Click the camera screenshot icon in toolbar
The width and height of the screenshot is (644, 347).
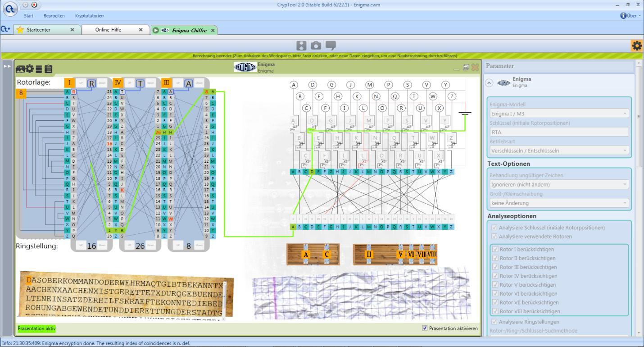(x=317, y=46)
